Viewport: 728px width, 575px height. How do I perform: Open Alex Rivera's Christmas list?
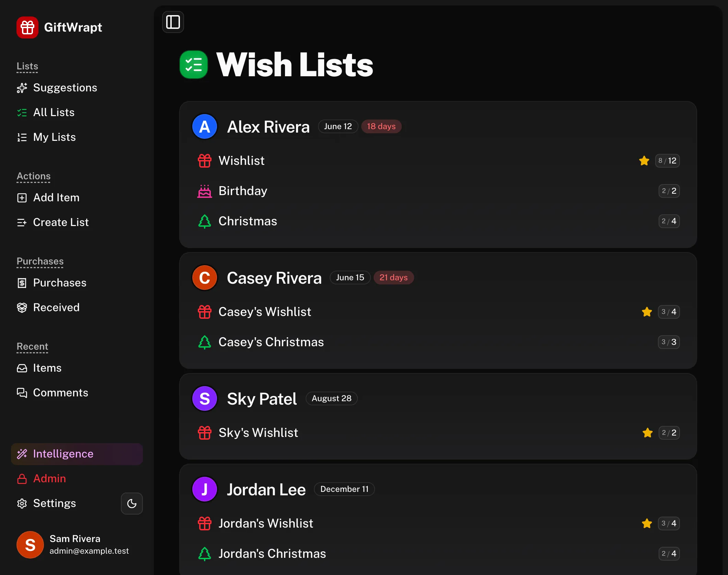438,221
